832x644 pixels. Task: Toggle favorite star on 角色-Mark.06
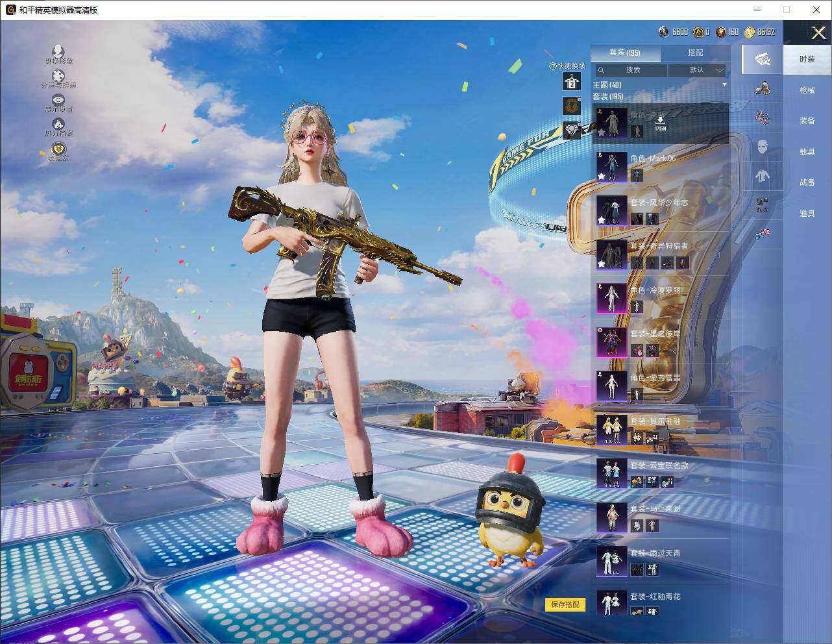[602, 176]
